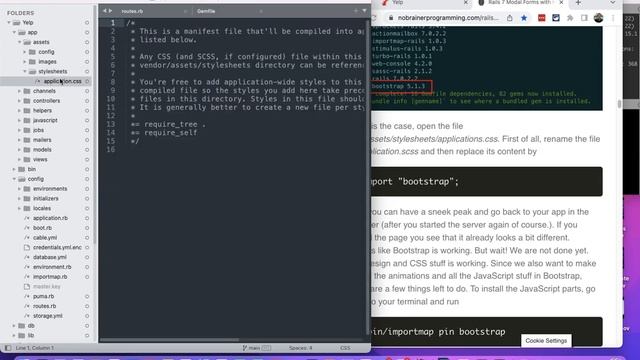Open the editor tab list dropdown arrow
Image resolution: width=640 pixels, height=360 pixels.
[x=364, y=11]
